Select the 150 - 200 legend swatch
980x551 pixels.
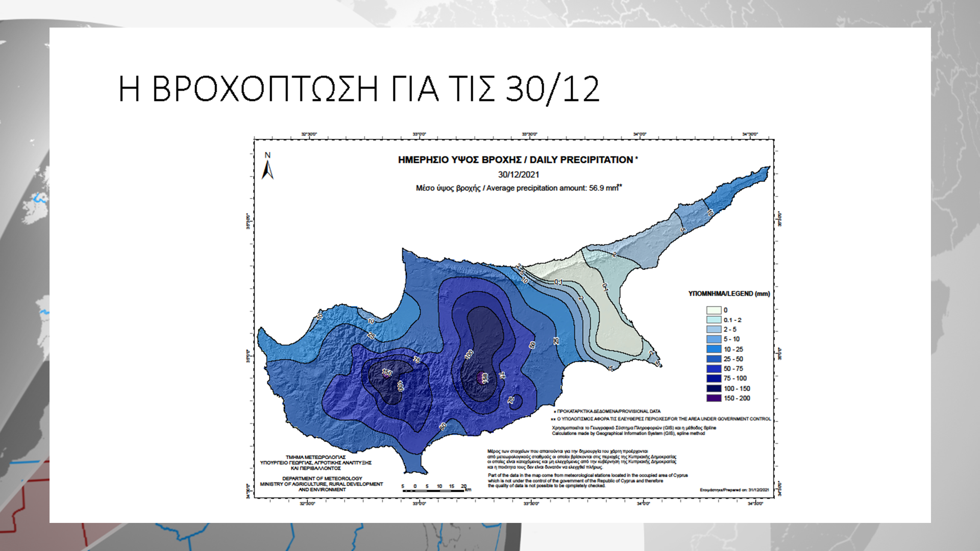click(x=713, y=398)
